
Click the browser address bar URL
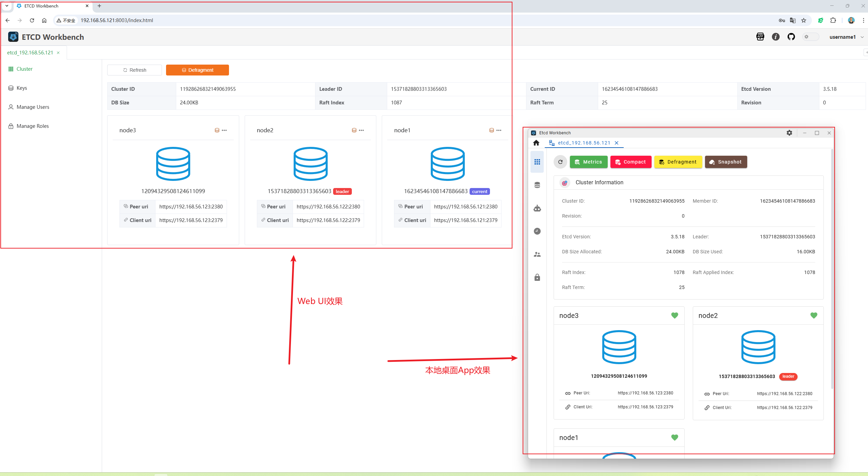[117, 20]
